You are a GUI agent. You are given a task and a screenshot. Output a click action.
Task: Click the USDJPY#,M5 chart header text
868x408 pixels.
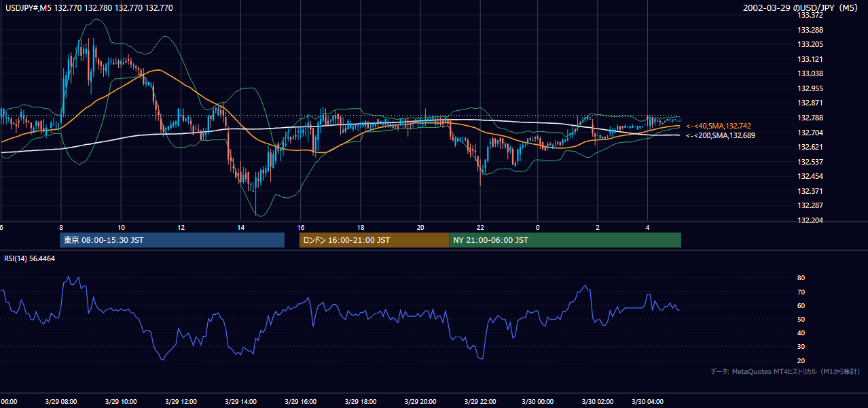(88, 8)
